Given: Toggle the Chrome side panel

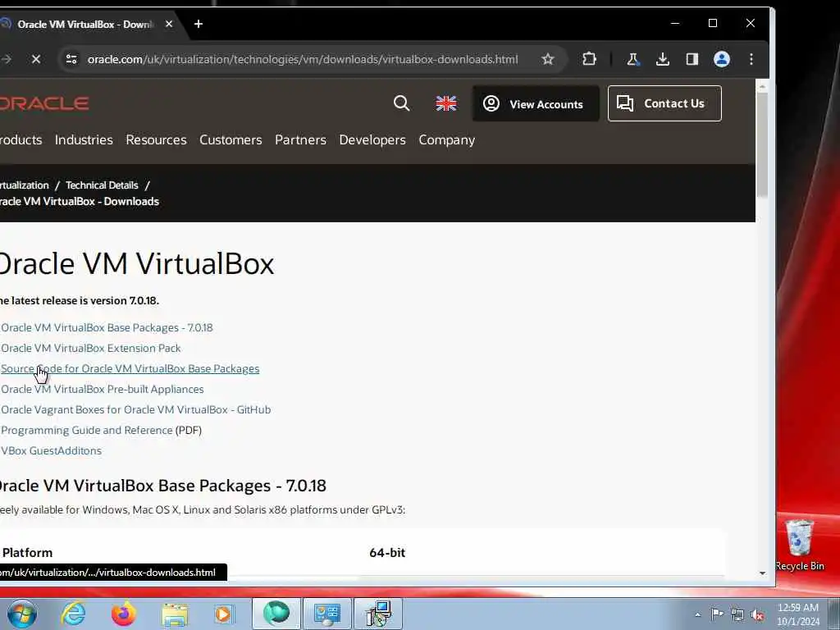Looking at the screenshot, I should click(692, 59).
